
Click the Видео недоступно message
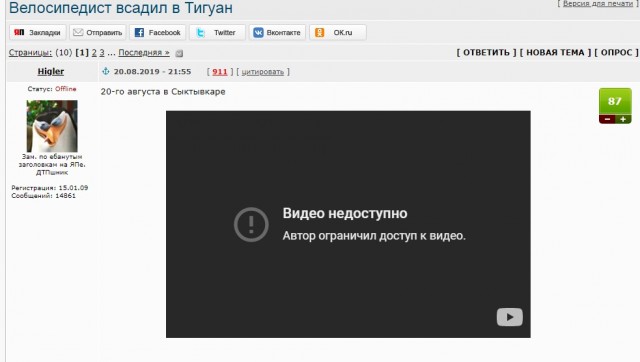(345, 213)
